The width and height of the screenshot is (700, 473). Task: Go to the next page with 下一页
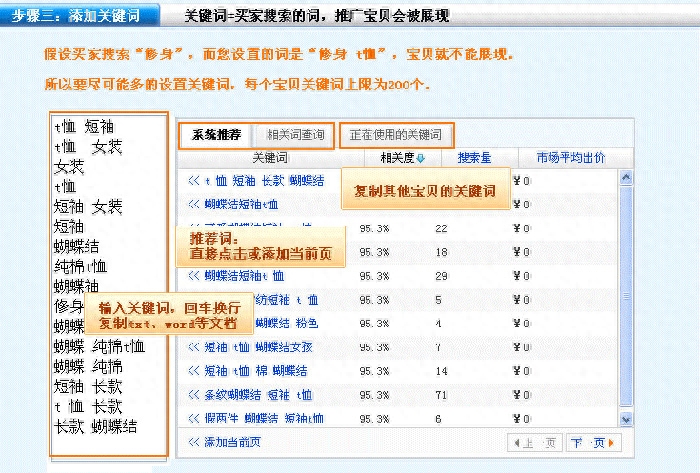pos(593,443)
